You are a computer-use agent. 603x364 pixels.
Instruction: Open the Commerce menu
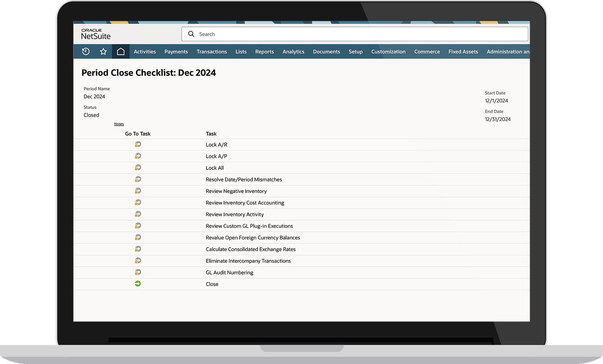click(427, 51)
